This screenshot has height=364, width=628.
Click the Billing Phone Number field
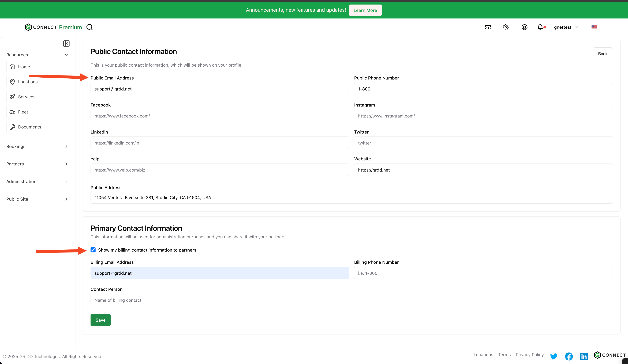tap(483, 273)
